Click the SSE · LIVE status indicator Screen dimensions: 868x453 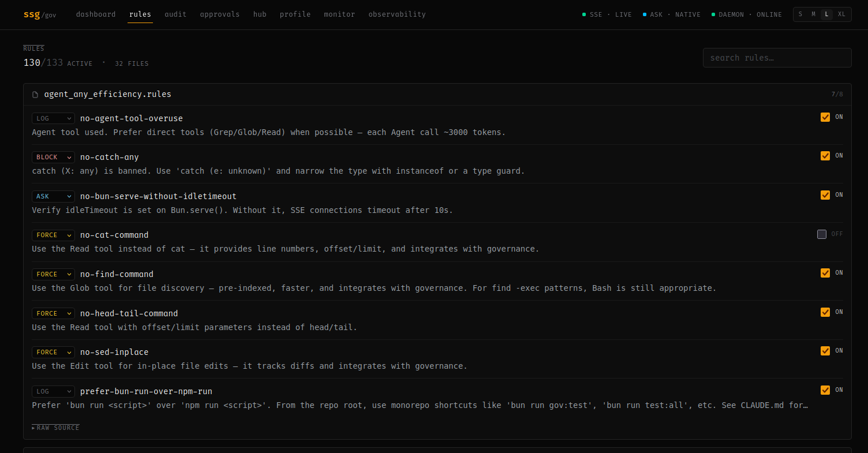point(607,14)
